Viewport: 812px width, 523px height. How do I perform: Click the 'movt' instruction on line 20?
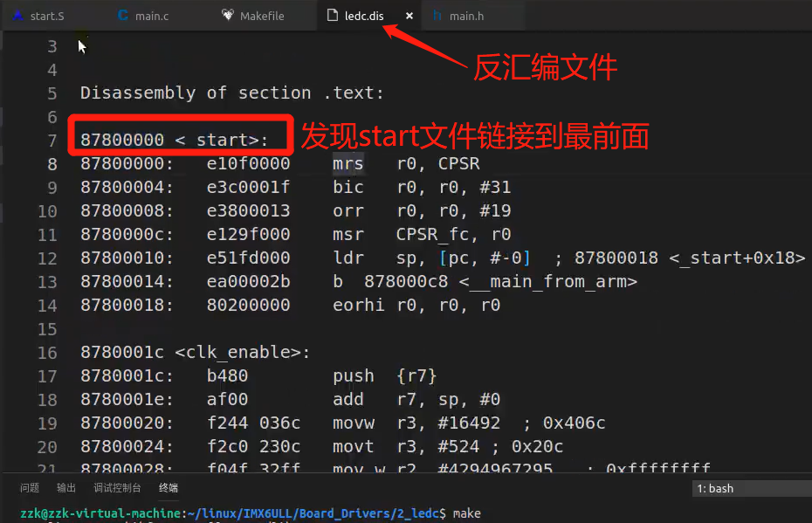coord(354,446)
